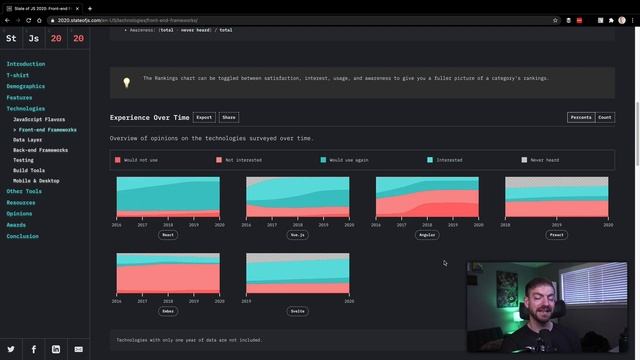Toggle the Would use again legend item

point(344,160)
